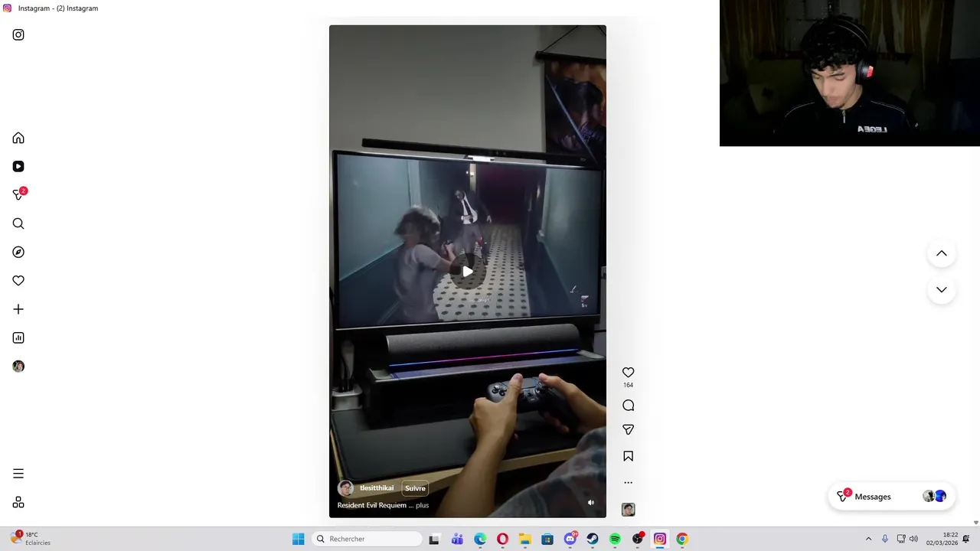The image size is (980, 551).
Task: Click the audio thumbnail beside the reel
Action: 628,510
